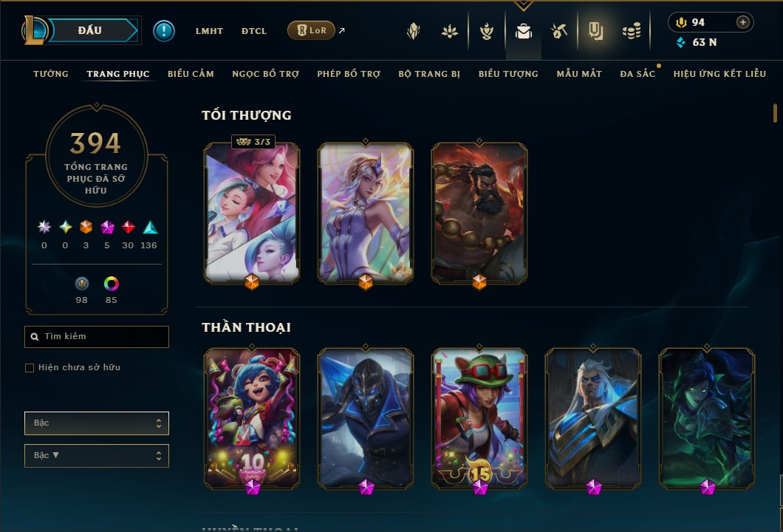
Task: Open the first "Bậc" filter dropdown
Action: click(96, 423)
